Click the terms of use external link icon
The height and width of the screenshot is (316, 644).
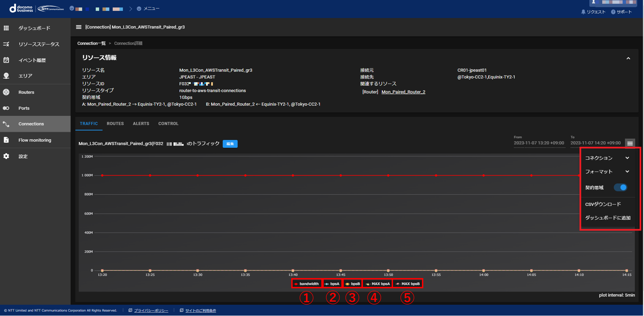tap(182, 310)
